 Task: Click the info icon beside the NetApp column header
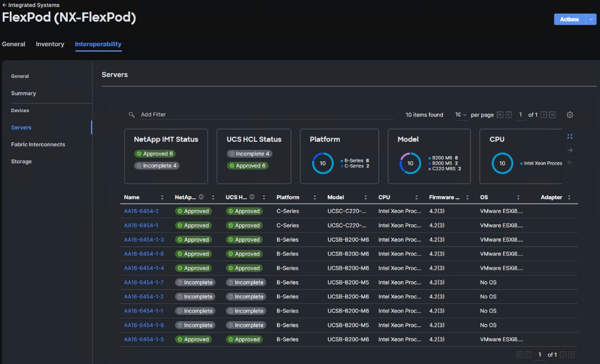tap(201, 197)
